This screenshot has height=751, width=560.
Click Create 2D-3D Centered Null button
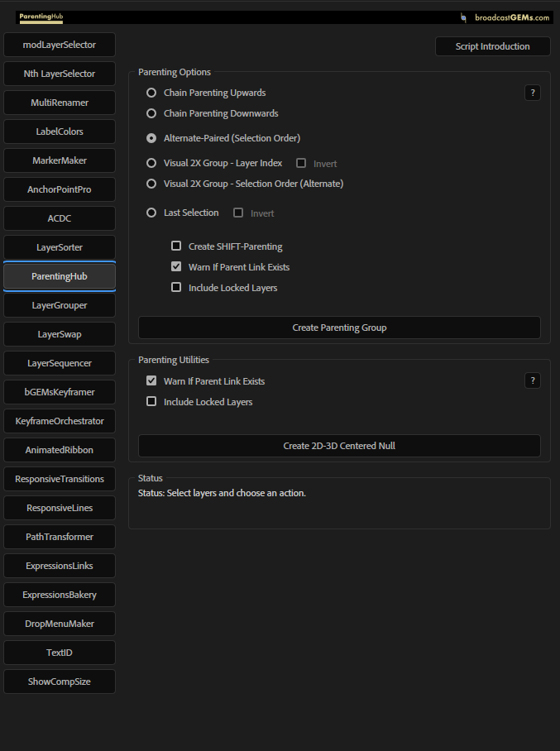[x=339, y=446]
